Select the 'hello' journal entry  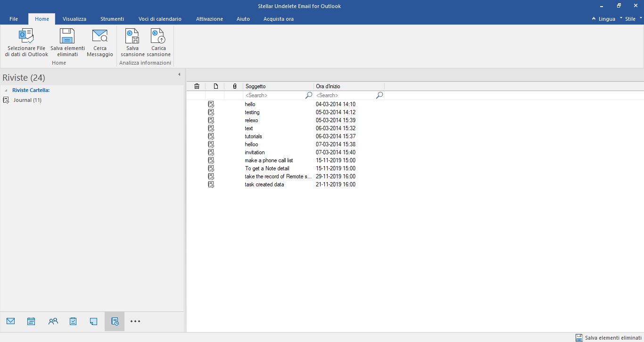(250, 104)
